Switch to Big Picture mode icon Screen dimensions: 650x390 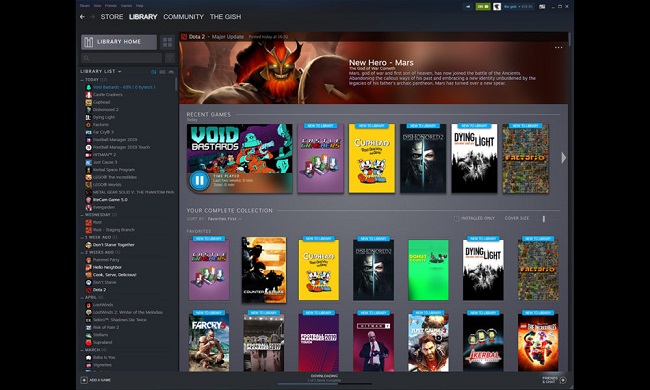542,7
